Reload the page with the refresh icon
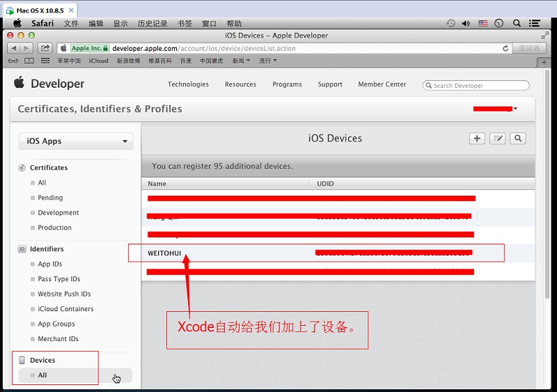The width and height of the screenshot is (557, 392). [505, 48]
